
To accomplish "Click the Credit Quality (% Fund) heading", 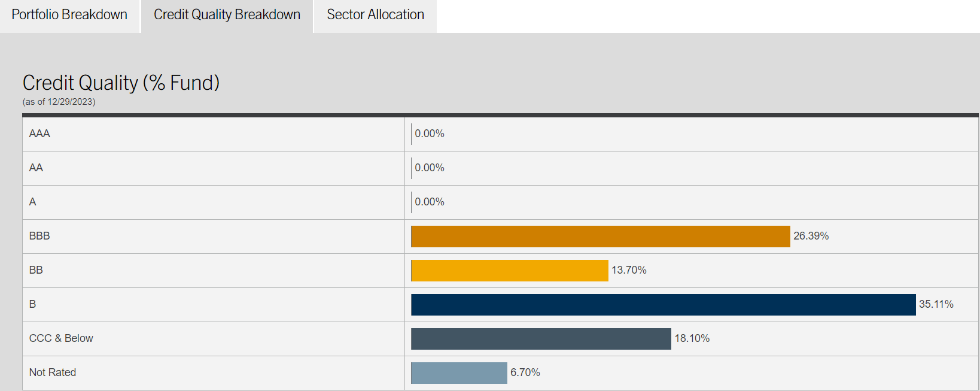I will (121, 83).
